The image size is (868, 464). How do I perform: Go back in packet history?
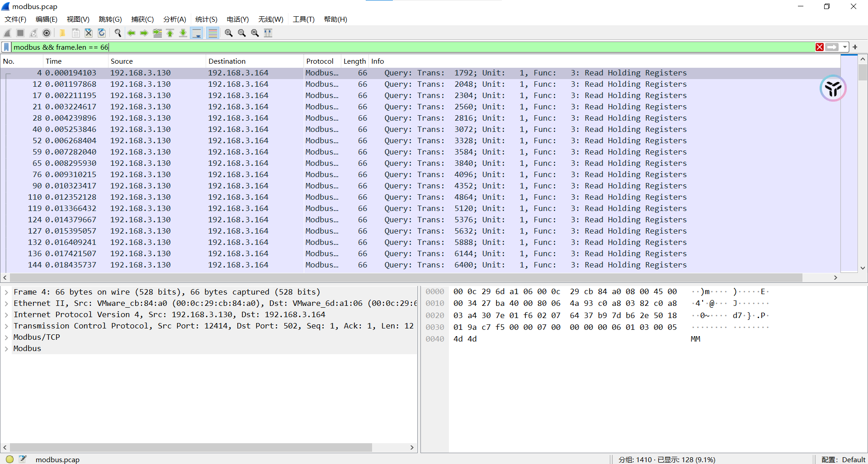click(x=131, y=33)
